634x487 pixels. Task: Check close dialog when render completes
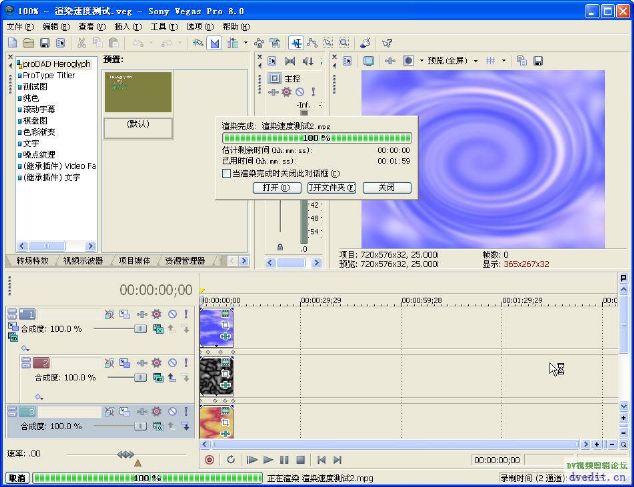tap(226, 174)
